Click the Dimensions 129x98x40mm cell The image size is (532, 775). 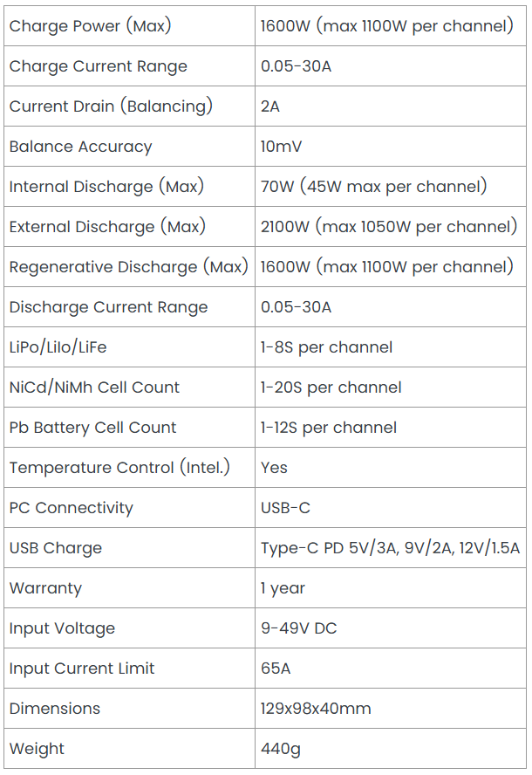[390, 709]
